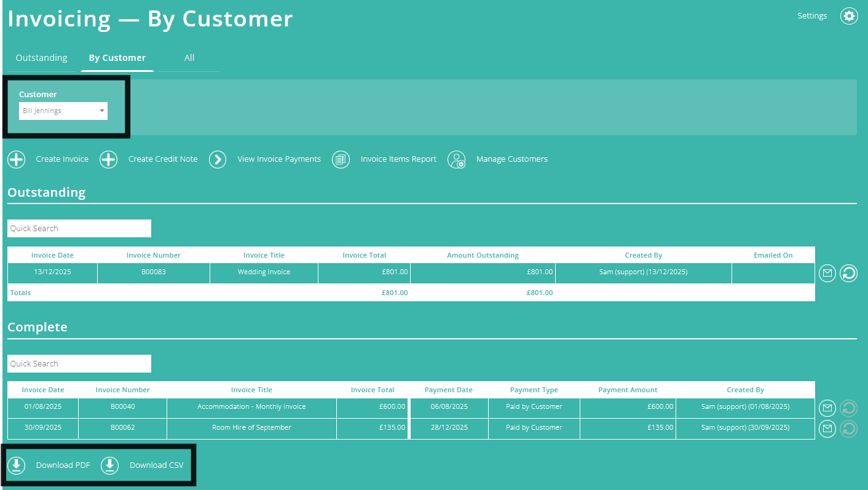This screenshot has width=868, height=490.
Task: Click the Download PDF icon
Action: pos(16,465)
